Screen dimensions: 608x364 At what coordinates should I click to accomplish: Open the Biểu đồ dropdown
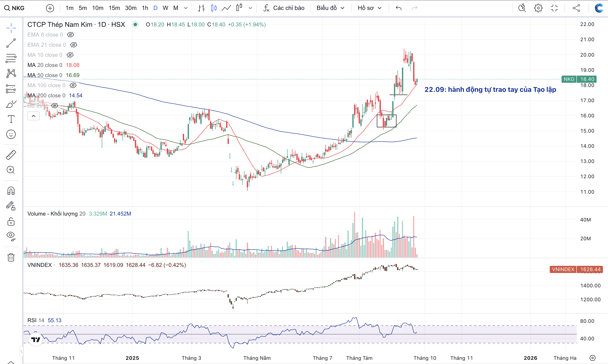pos(330,8)
